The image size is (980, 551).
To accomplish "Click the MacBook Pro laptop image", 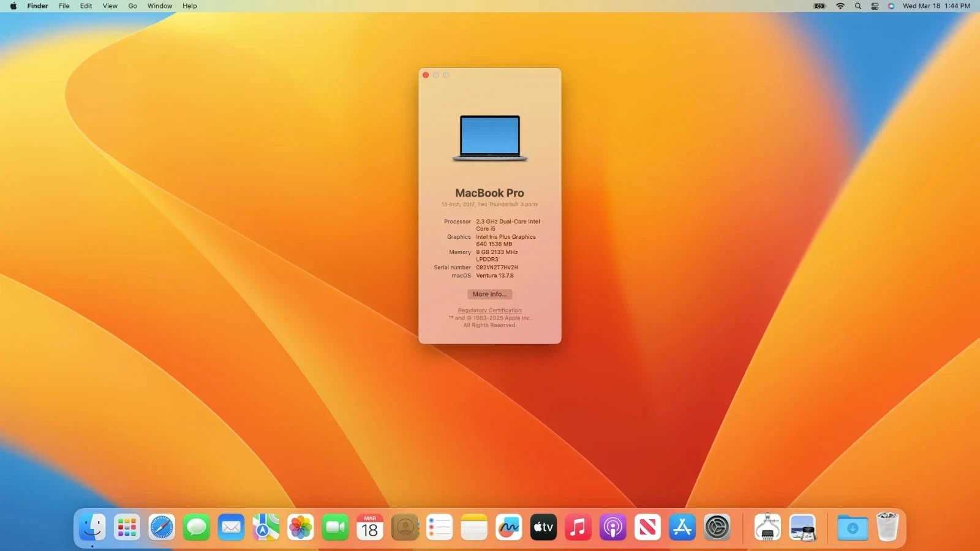I will pyautogui.click(x=490, y=138).
